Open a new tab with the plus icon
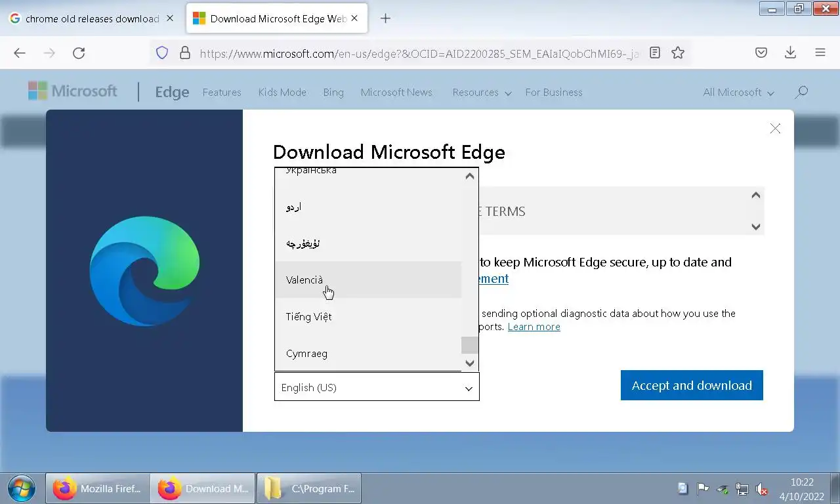This screenshot has width=840, height=504. [x=385, y=18]
